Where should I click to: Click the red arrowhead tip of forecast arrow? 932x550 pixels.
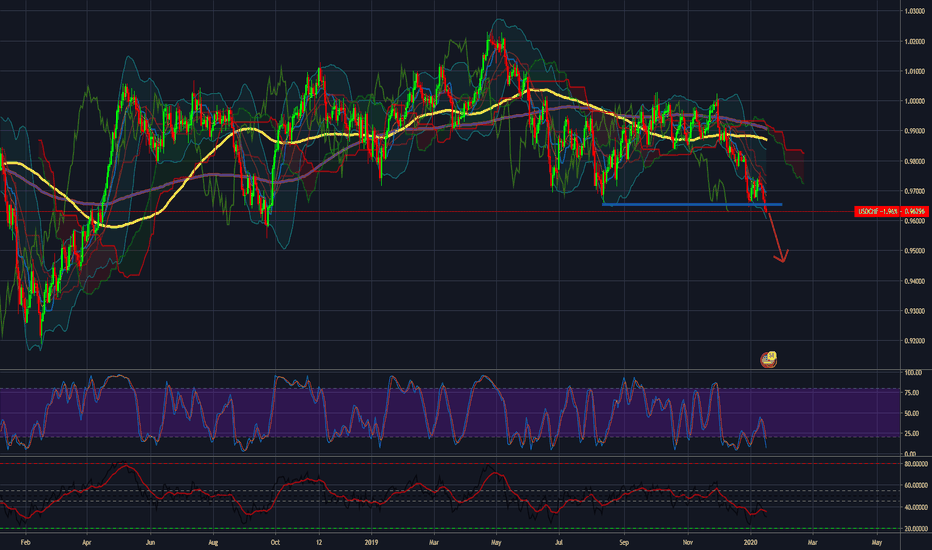[x=781, y=260]
